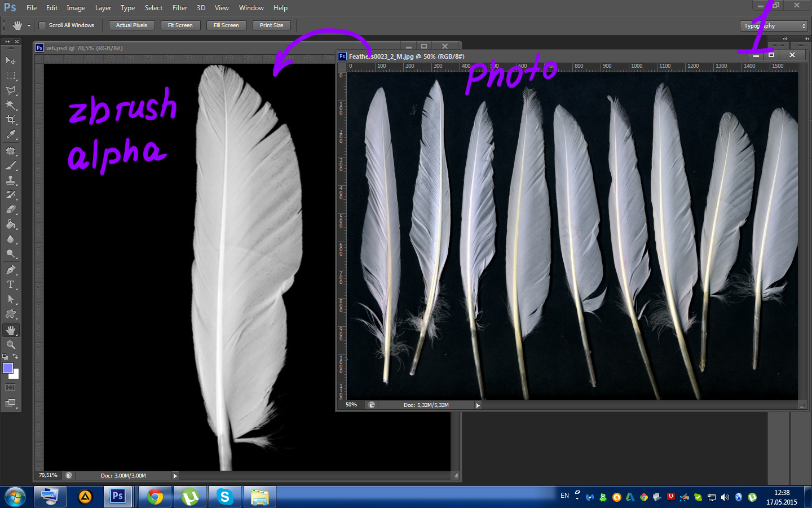Open the 3D menu

coord(201,8)
